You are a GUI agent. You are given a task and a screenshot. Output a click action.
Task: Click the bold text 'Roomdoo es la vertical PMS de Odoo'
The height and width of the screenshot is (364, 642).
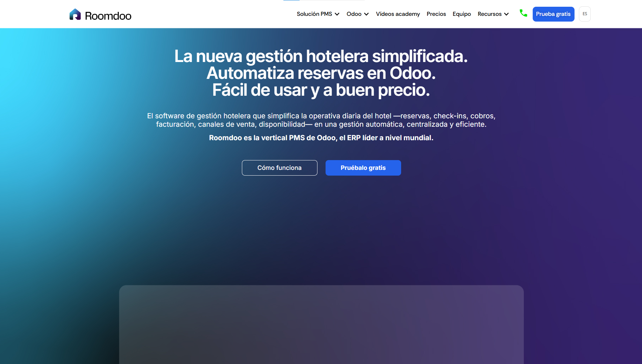tap(273, 138)
